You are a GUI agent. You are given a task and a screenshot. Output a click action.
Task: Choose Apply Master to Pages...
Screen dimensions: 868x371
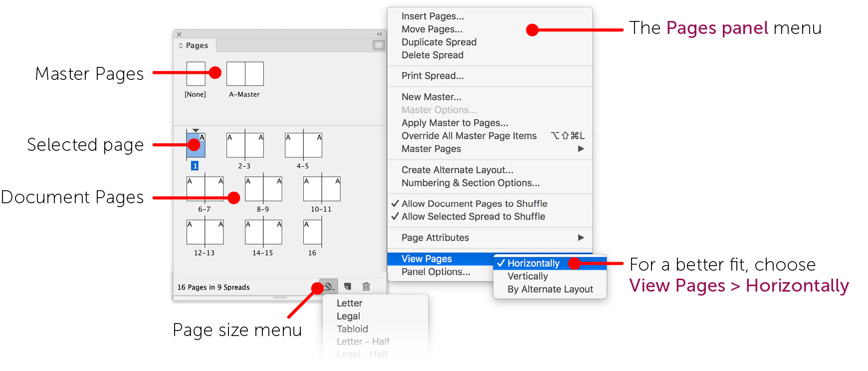[x=489, y=123]
